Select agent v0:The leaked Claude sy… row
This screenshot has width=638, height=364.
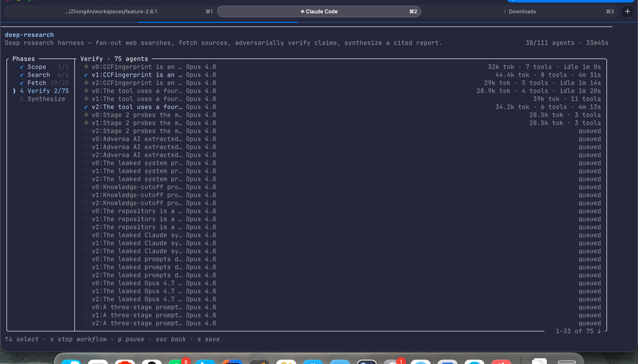[342, 235]
